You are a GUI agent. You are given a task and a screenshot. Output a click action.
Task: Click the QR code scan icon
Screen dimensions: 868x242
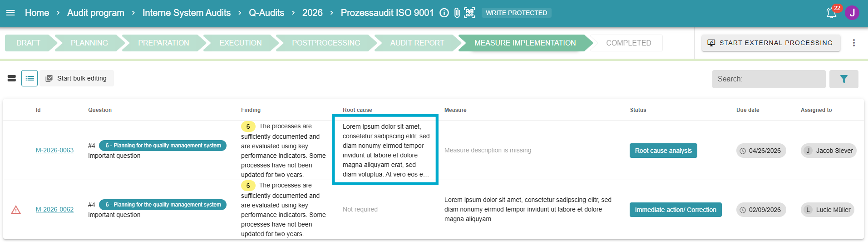point(470,13)
